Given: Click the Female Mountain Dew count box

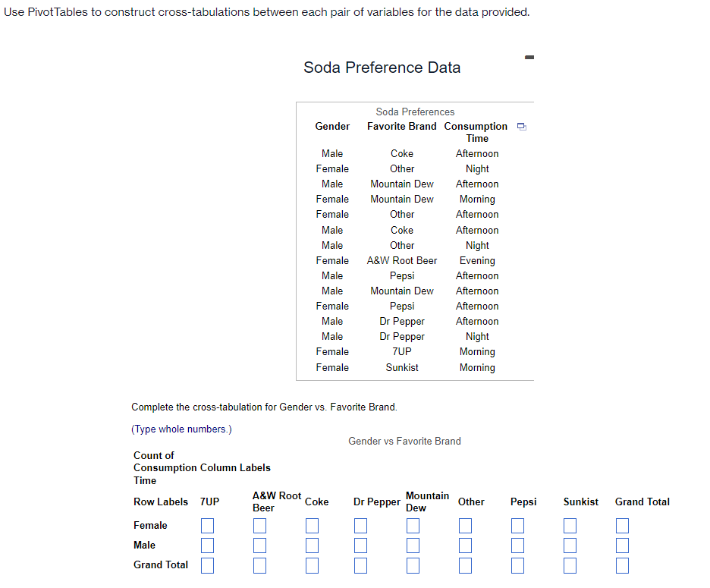Looking at the screenshot, I should click(x=413, y=525).
